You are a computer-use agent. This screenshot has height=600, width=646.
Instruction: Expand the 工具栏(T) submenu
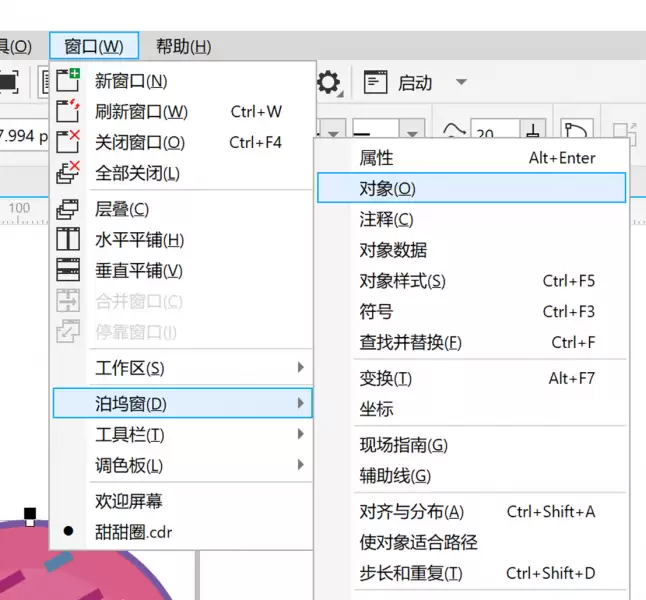point(181,434)
